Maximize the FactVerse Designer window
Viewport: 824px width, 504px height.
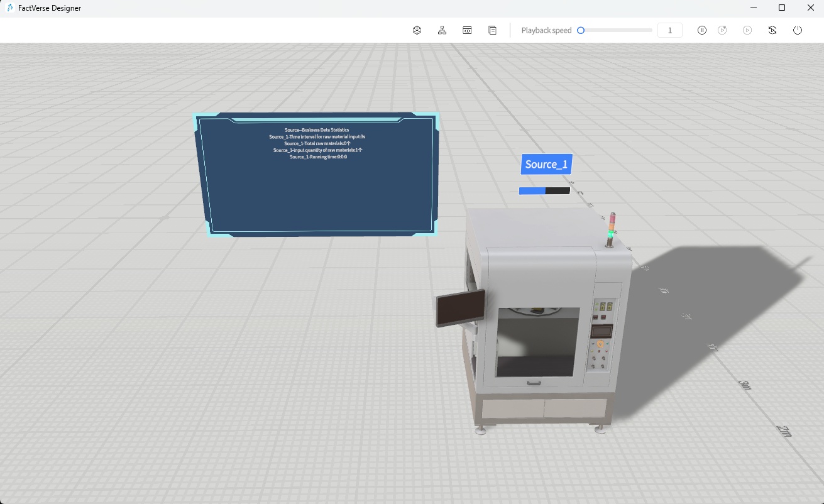point(782,8)
